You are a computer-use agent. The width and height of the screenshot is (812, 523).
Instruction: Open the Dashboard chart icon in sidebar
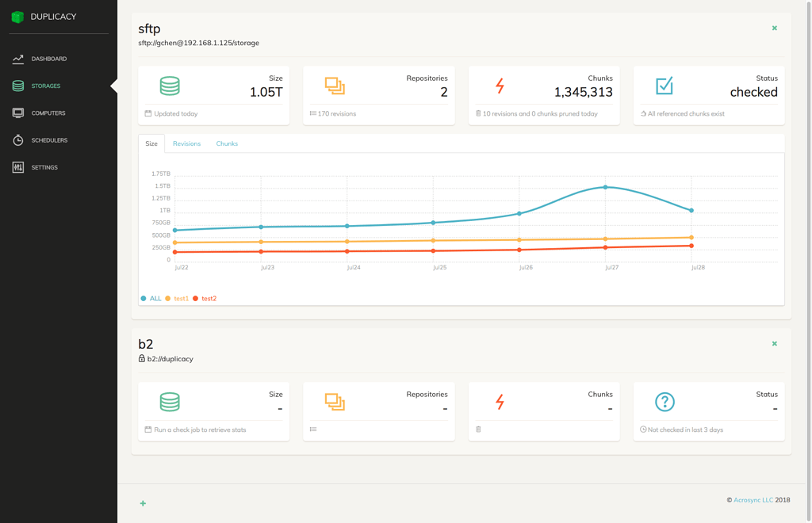click(18, 59)
